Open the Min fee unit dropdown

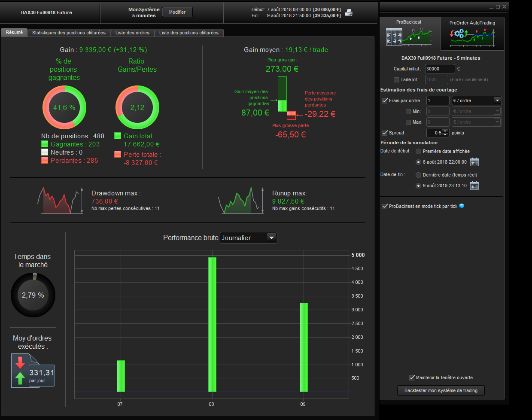click(x=477, y=111)
